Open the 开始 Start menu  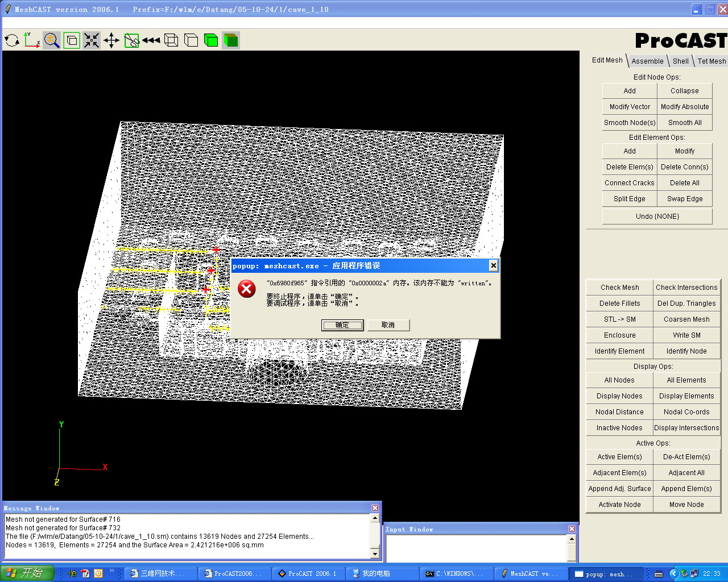click(27, 573)
